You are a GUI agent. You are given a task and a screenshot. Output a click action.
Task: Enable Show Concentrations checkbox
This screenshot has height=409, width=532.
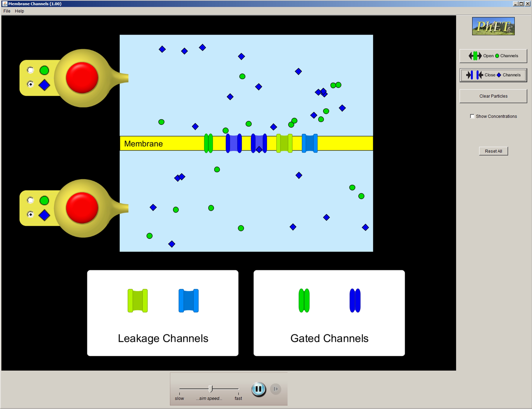pyautogui.click(x=472, y=116)
